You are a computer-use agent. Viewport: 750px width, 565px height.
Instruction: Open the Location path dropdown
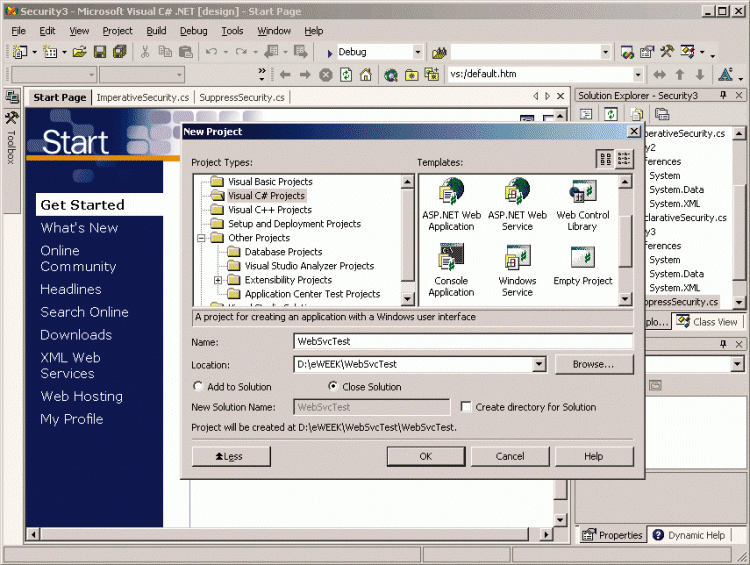[x=539, y=364]
